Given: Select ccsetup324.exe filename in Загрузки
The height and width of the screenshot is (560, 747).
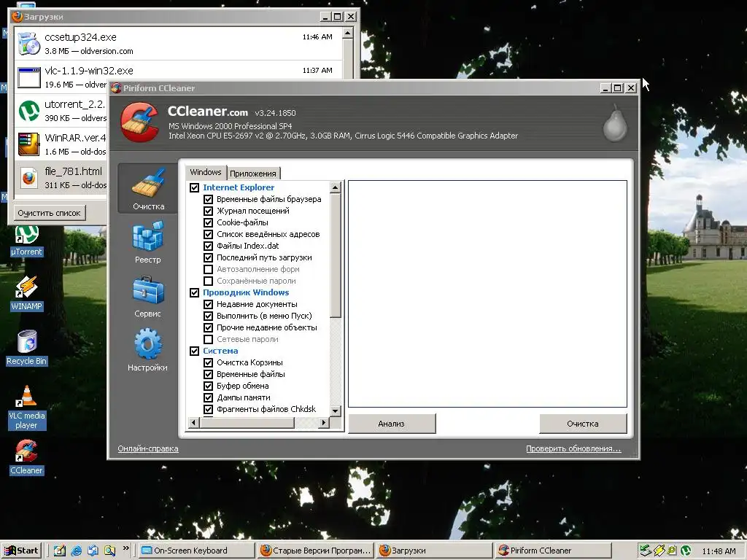Looking at the screenshot, I should tap(80, 37).
